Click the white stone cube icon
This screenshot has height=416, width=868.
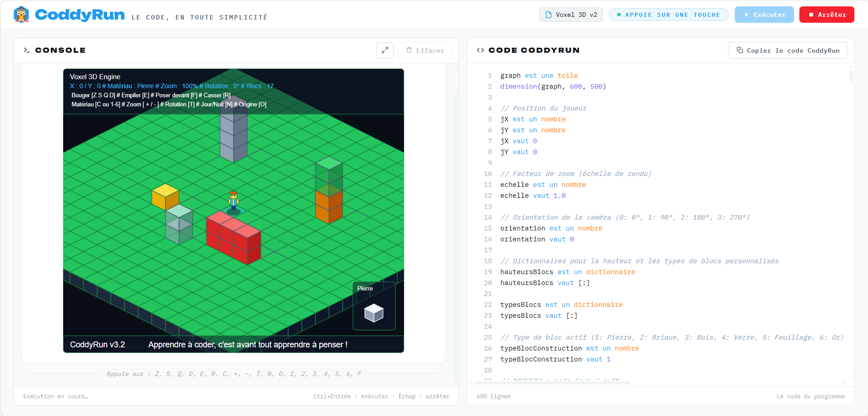pos(374,313)
